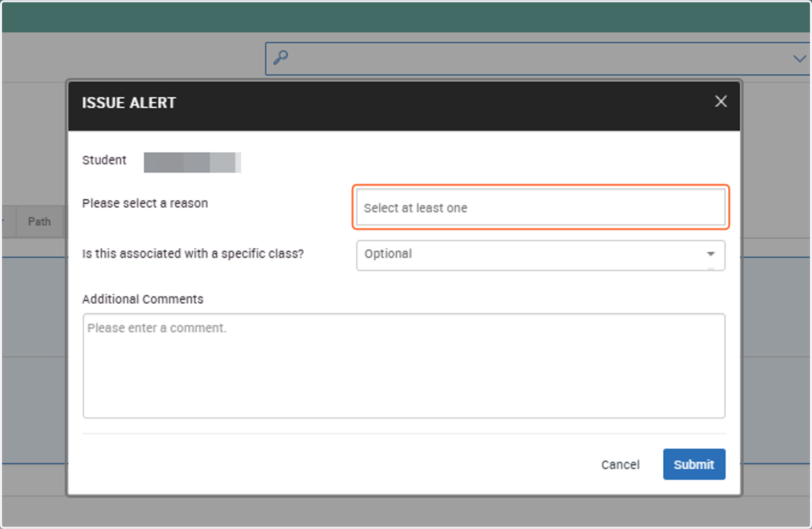Click the background search input field
Viewport: 812px width, 529px height.
[538, 59]
